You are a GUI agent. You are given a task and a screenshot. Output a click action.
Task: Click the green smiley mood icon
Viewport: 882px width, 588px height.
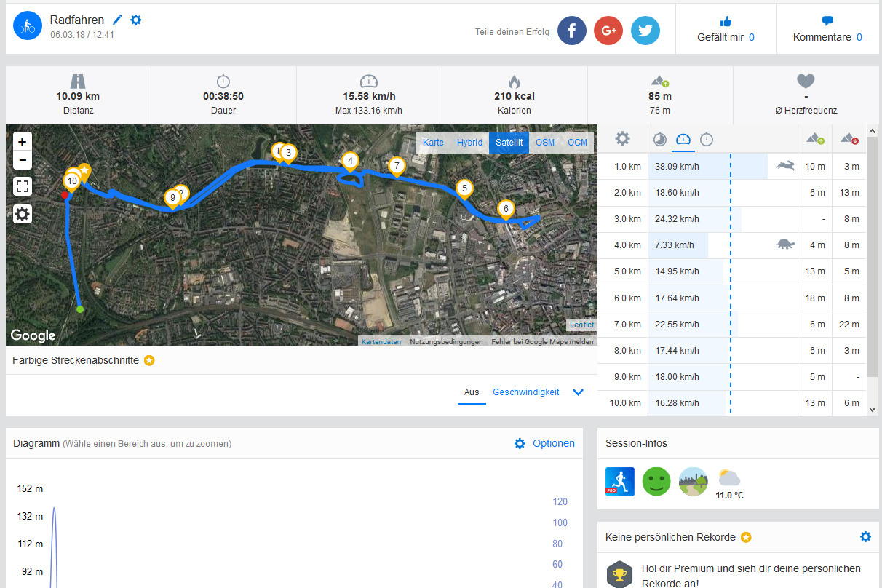click(656, 482)
